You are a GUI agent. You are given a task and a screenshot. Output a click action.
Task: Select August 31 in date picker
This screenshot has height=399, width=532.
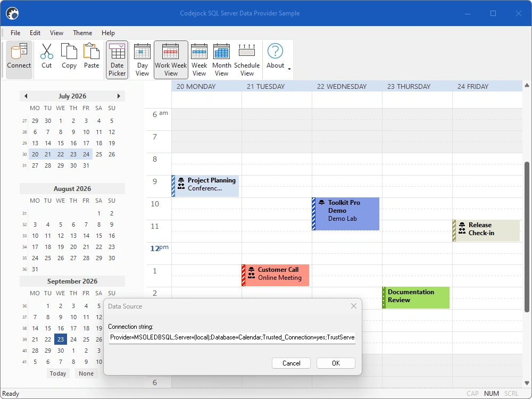tap(35, 269)
